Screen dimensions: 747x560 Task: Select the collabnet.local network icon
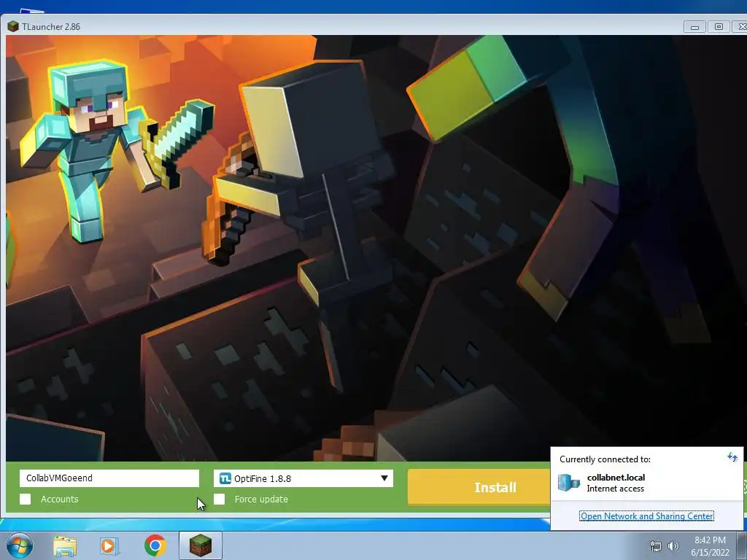(x=569, y=483)
